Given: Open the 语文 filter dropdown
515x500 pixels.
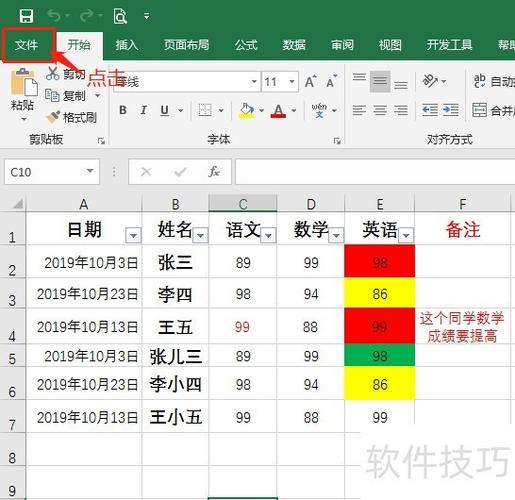Looking at the screenshot, I should (x=268, y=236).
